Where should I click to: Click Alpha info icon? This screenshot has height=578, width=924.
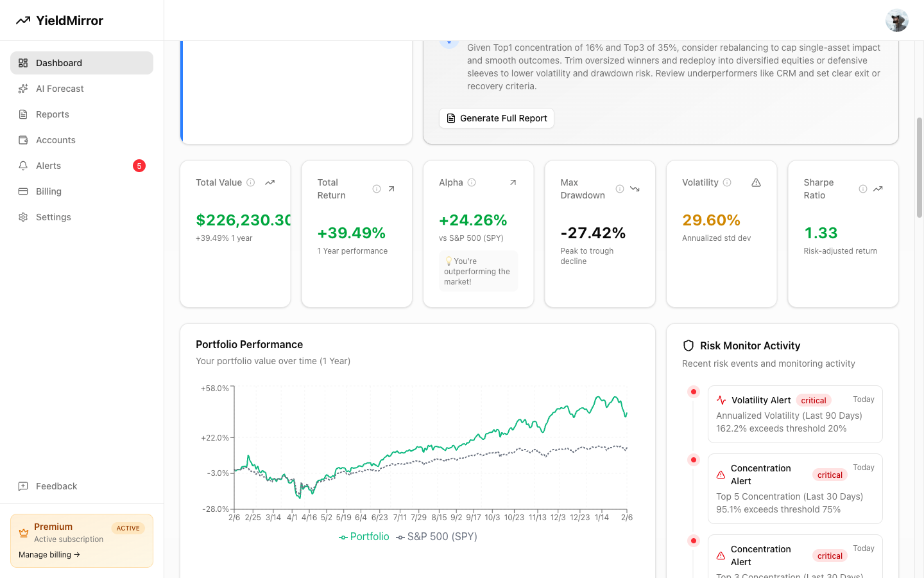(472, 182)
